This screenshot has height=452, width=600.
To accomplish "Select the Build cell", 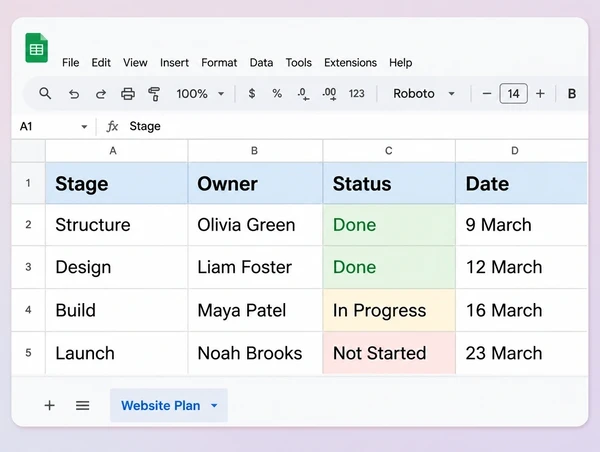I will pyautogui.click(x=117, y=310).
